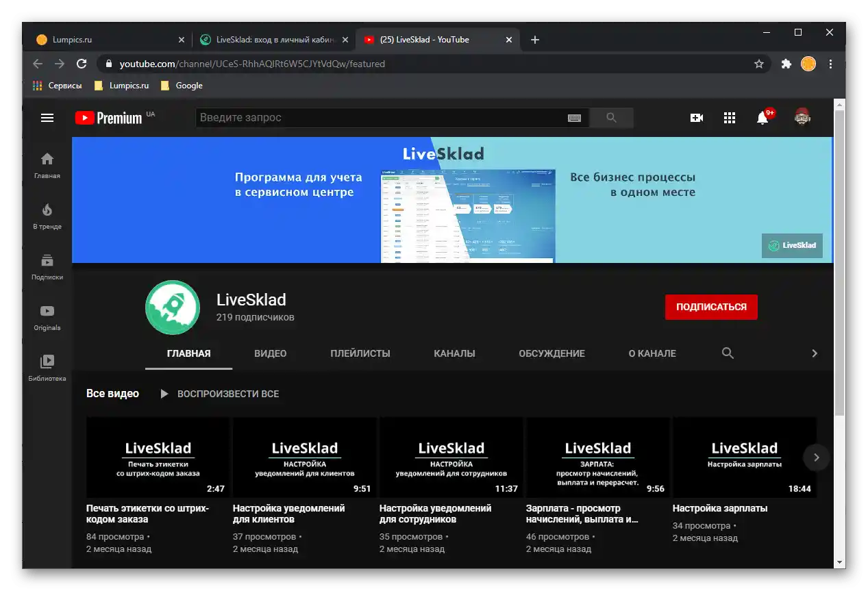
Task: Open the Настройка зарплаты video thumbnail
Action: click(745, 457)
